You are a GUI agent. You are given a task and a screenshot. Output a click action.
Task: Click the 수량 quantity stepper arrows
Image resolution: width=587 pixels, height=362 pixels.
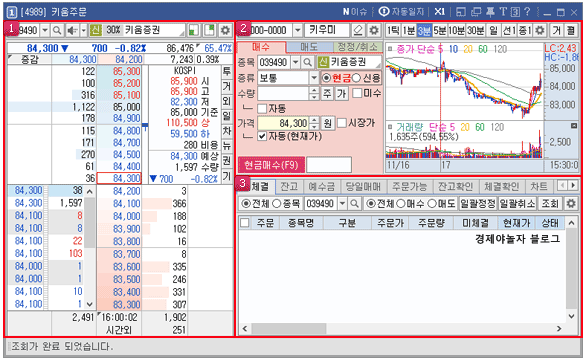(x=314, y=93)
